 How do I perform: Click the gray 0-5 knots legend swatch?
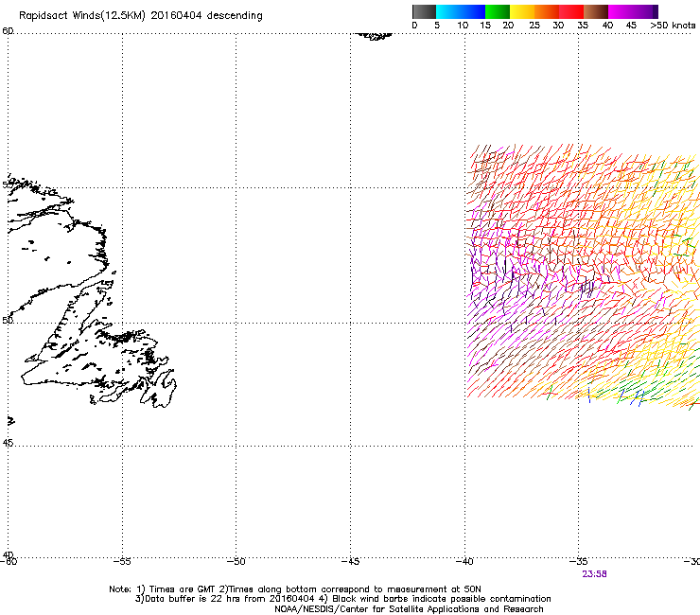424,11
